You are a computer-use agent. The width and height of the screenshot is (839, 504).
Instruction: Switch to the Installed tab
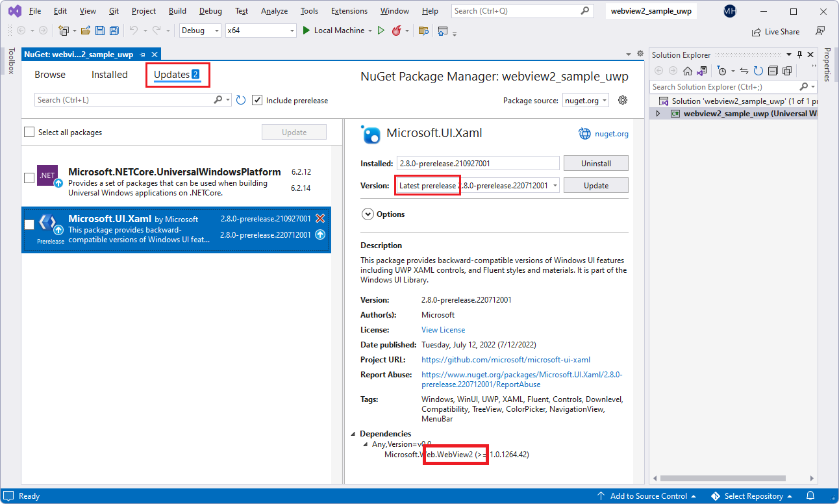[109, 75]
